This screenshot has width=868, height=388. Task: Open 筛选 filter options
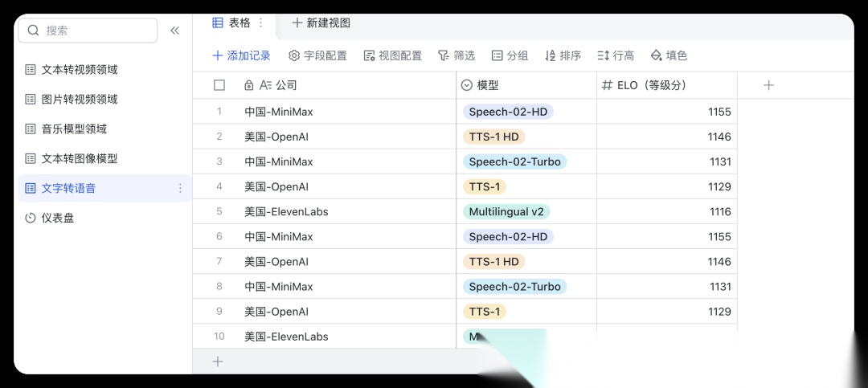[457, 55]
